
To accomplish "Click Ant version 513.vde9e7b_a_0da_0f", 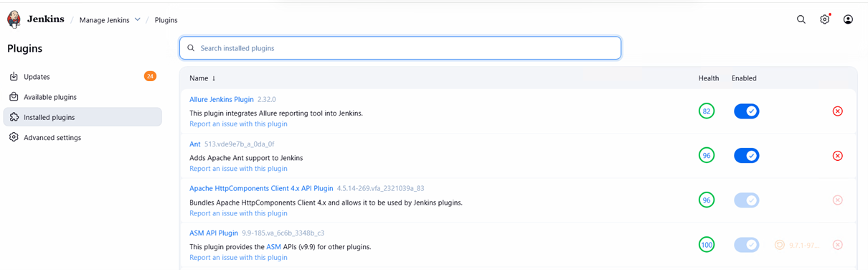I will [x=240, y=144].
